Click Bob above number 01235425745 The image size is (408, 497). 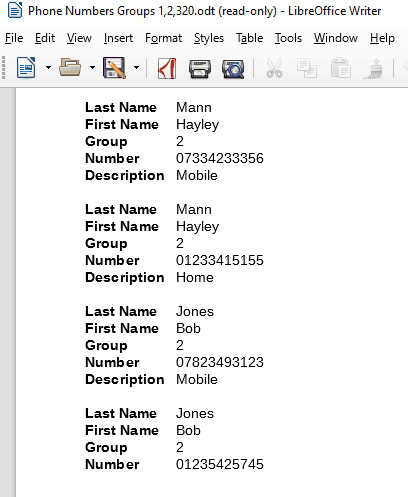coord(188,430)
